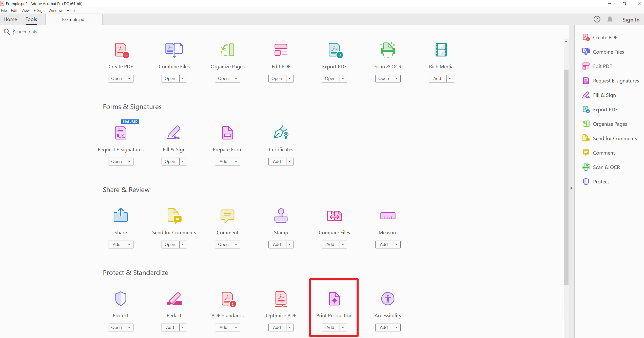Click the Rich Media film icon
The height and width of the screenshot is (338, 644).
pos(441,50)
